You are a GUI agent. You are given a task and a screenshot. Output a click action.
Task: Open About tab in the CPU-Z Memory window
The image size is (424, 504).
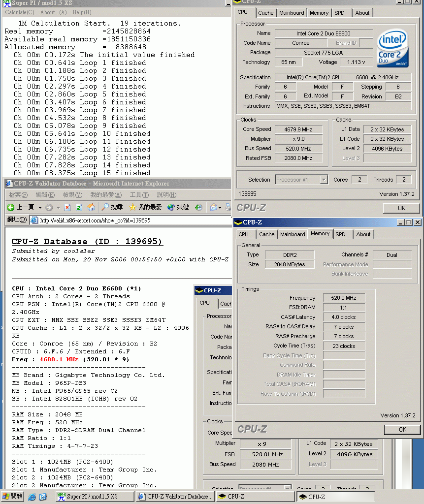pos(363,234)
